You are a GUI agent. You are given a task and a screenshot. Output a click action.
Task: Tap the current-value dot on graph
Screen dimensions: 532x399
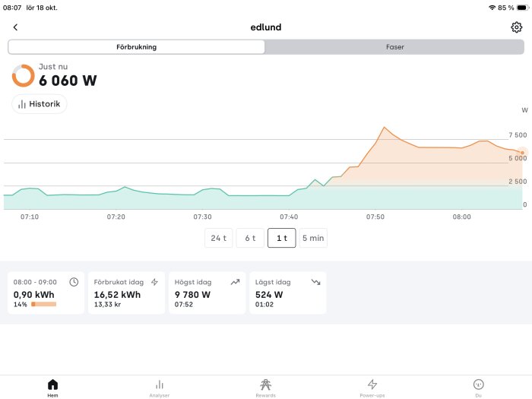click(x=522, y=153)
